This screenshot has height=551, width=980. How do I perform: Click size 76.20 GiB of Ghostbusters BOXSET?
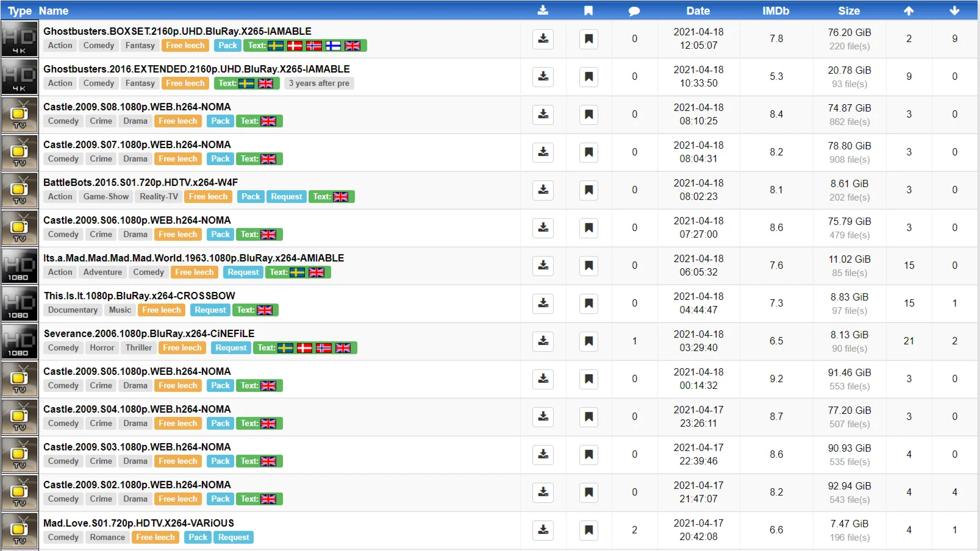pyautogui.click(x=849, y=32)
